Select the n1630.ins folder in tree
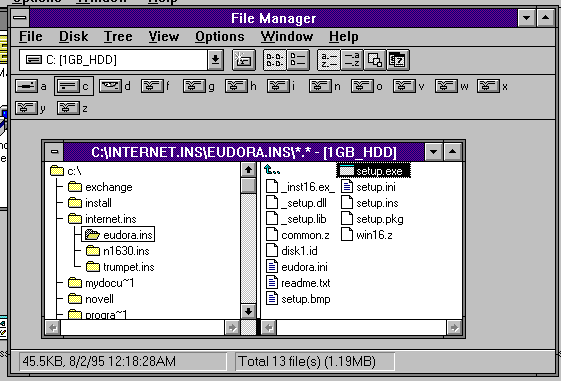The width and height of the screenshot is (561, 381). pyautogui.click(x=118, y=251)
